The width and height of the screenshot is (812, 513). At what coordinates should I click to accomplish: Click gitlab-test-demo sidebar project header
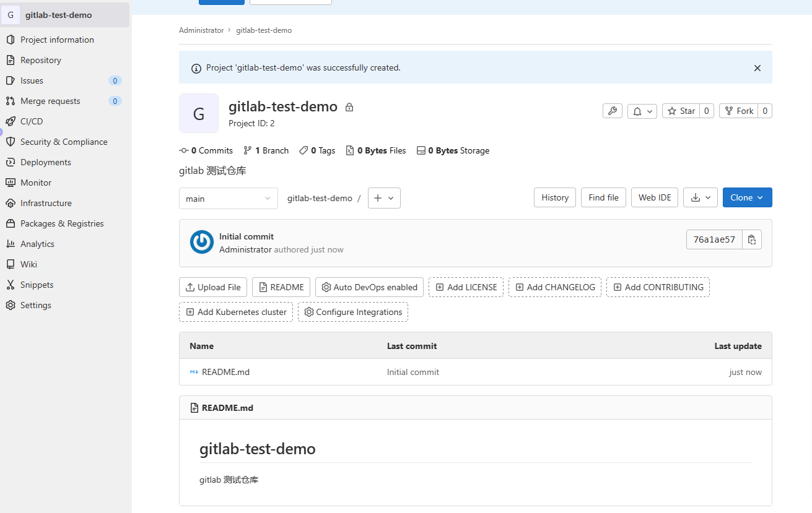click(x=66, y=15)
